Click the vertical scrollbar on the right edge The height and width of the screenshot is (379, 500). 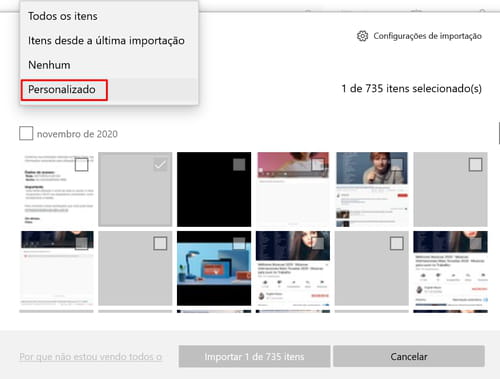click(499, 133)
